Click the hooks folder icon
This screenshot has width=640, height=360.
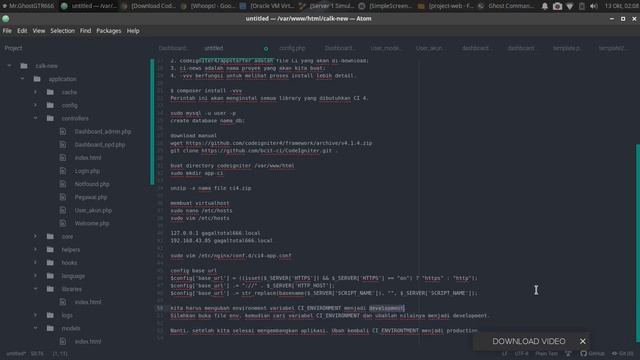point(50,262)
